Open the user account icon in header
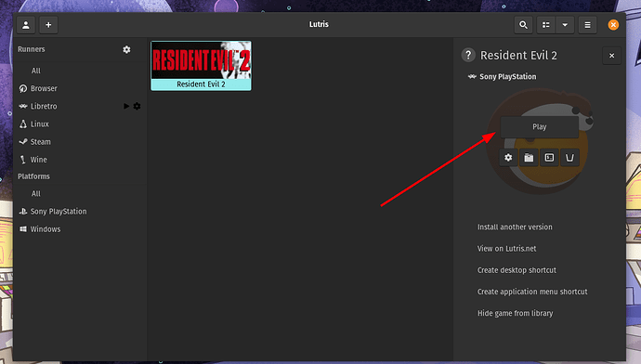 26,25
